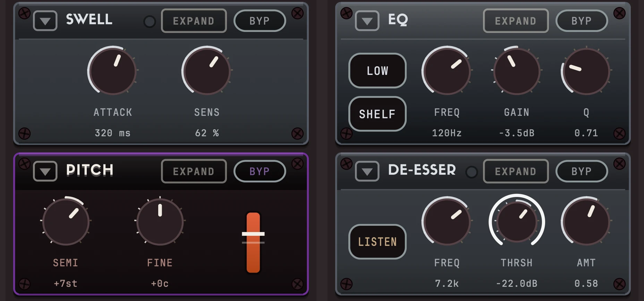This screenshot has width=644, height=301.
Task: Click the SWELL SENS knob
Action: tap(207, 71)
